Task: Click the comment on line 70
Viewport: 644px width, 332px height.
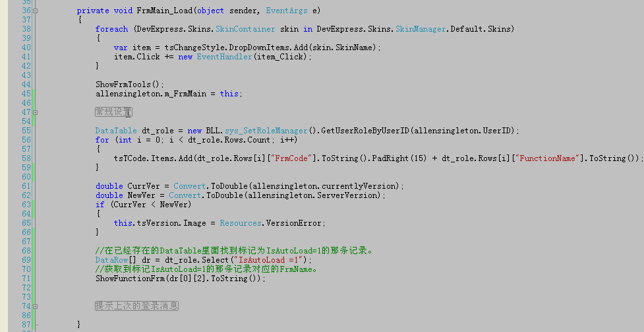Action: coord(206,269)
